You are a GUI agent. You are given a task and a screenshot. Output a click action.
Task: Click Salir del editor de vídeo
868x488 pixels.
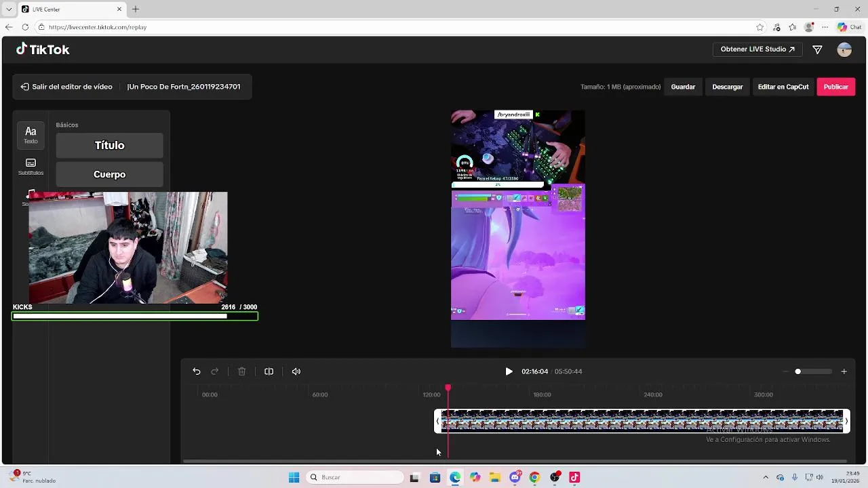pos(66,87)
